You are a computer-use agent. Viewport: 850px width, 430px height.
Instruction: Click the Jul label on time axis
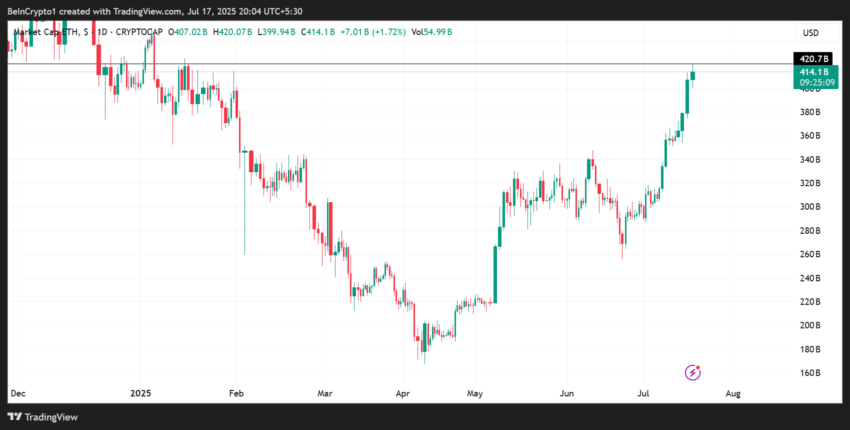point(643,394)
